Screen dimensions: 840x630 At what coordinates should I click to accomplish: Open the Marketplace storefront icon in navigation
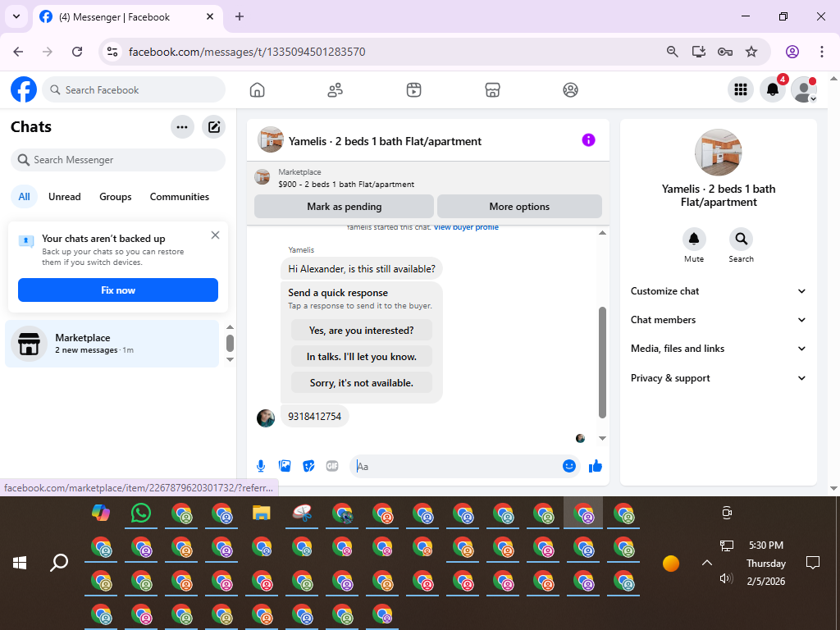(x=492, y=90)
